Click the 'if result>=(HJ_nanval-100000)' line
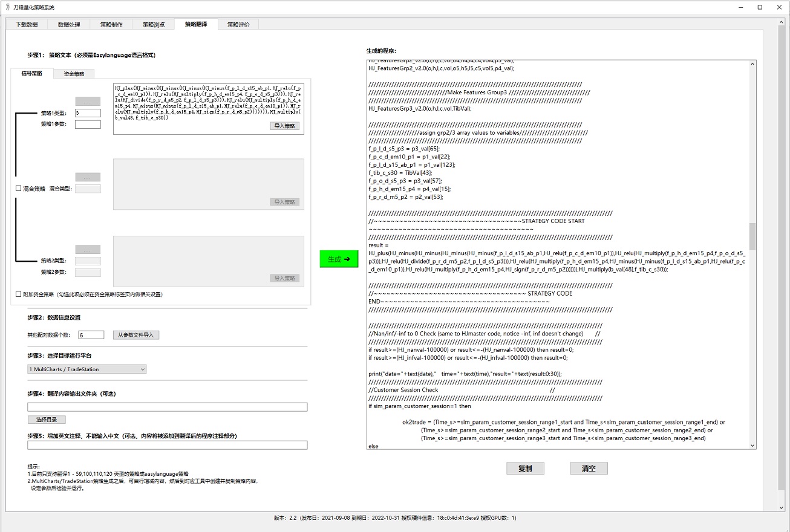 click(x=471, y=349)
